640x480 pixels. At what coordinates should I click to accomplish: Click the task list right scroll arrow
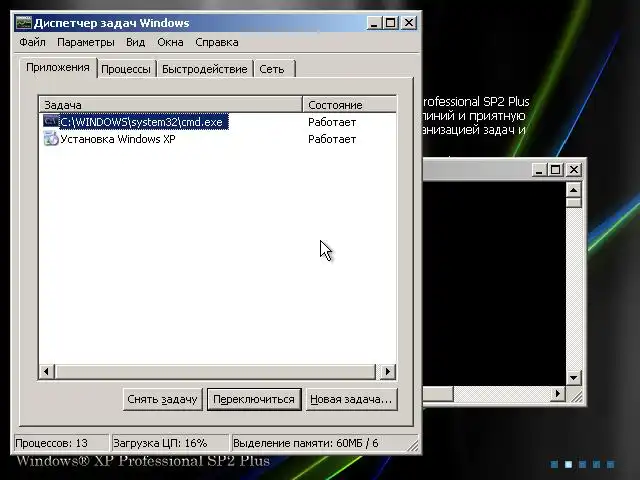[388, 371]
